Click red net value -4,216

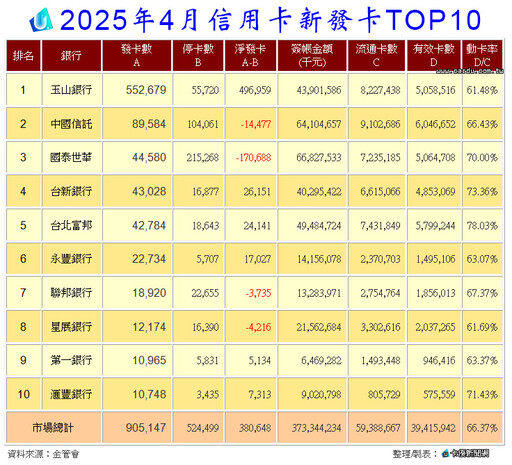point(258,327)
